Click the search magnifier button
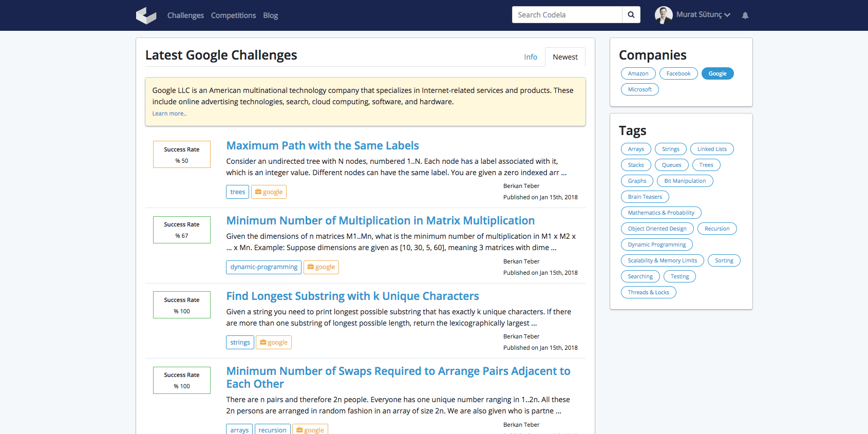Screen dimensions: 868x434 [x=631, y=15]
